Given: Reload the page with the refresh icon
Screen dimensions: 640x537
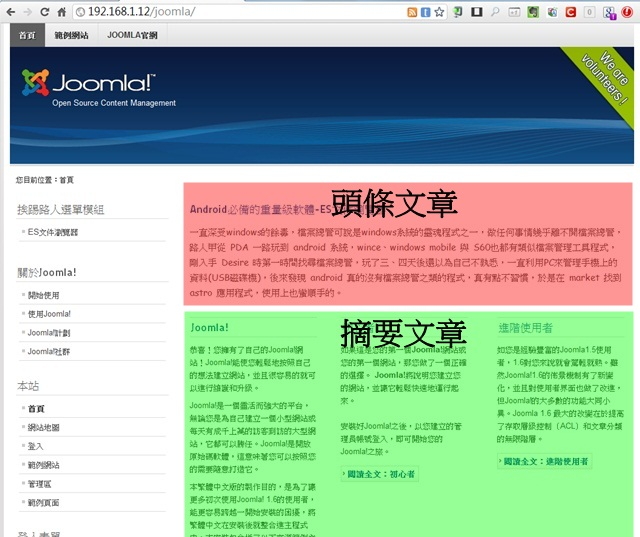Looking at the screenshot, I should coord(44,12).
